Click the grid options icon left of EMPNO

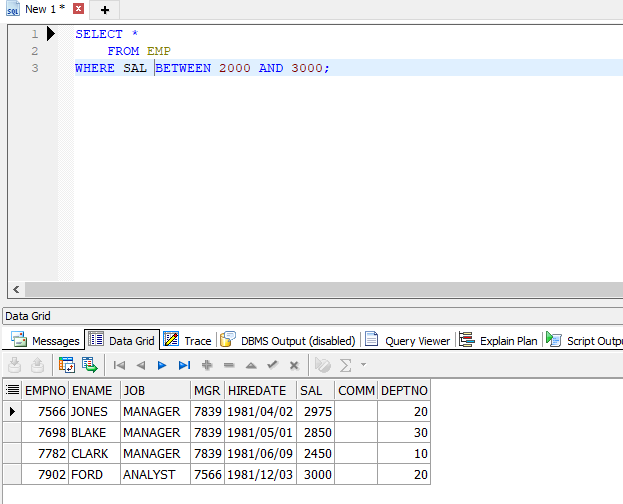point(12,390)
